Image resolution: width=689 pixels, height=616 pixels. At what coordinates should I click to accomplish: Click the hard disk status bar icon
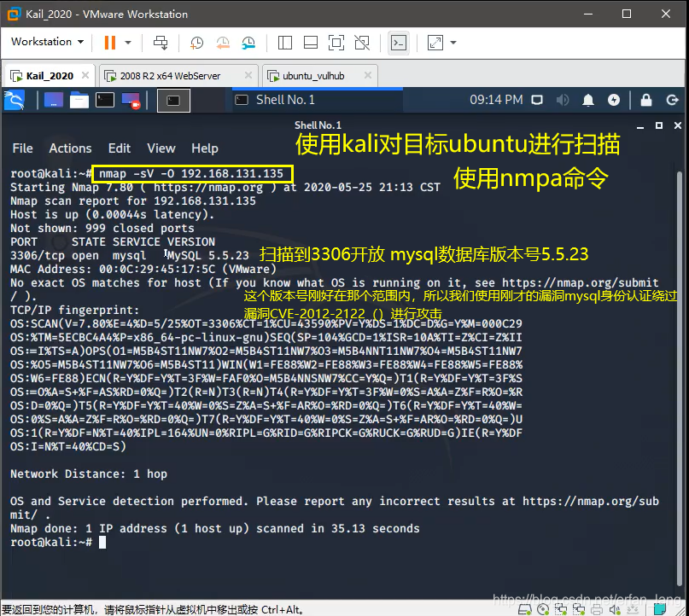click(x=525, y=609)
